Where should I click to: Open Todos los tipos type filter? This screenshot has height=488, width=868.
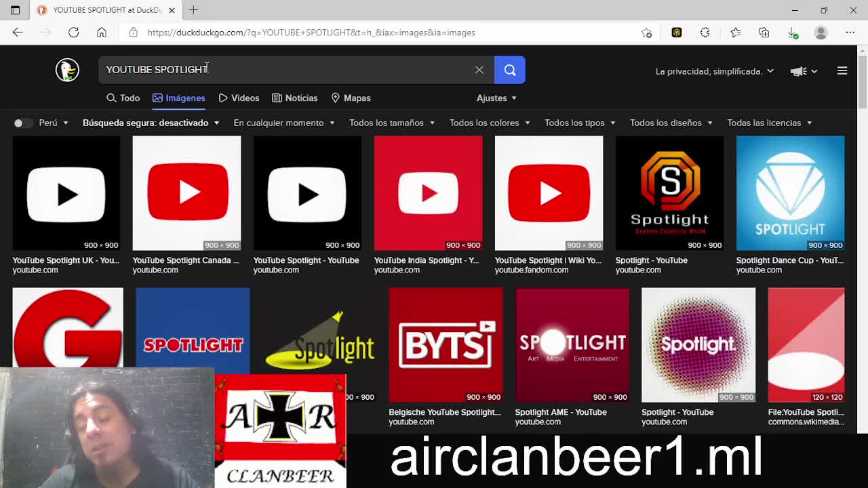580,123
